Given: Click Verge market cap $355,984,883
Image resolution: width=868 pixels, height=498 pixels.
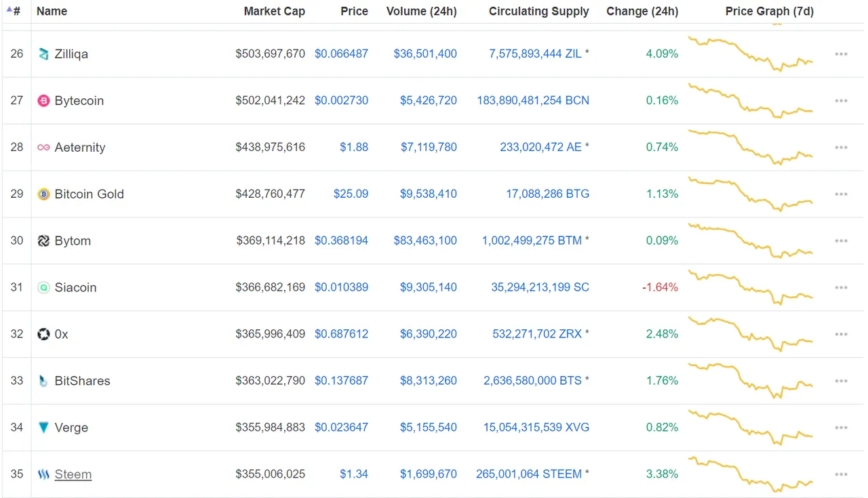Looking at the screenshot, I should 271,428.
